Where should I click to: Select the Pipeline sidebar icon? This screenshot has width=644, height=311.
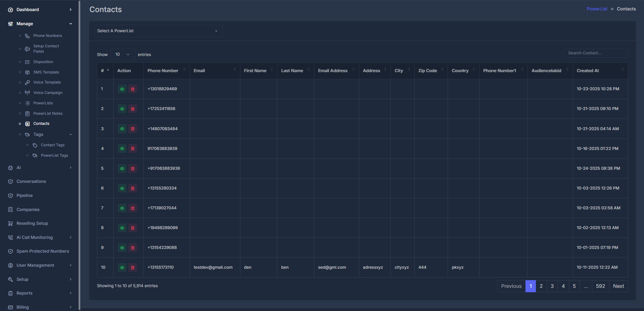(x=10, y=195)
